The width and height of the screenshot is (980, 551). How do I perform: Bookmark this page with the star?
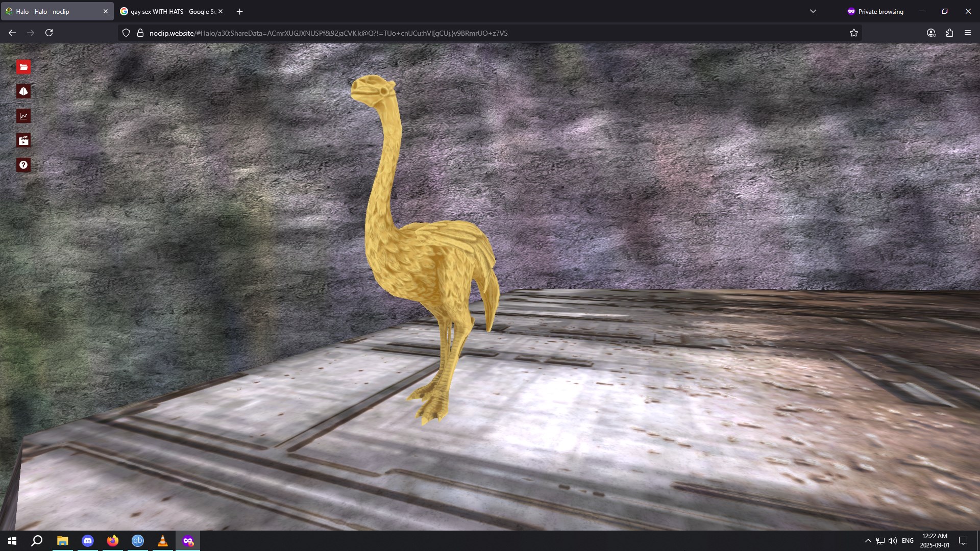coord(854,33)
